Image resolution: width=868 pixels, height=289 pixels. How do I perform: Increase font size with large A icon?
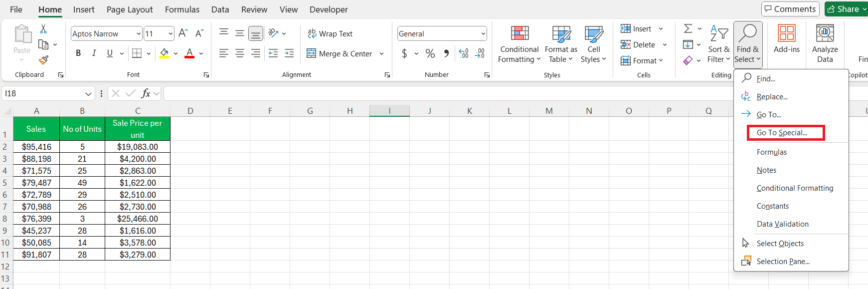(183, 33)
